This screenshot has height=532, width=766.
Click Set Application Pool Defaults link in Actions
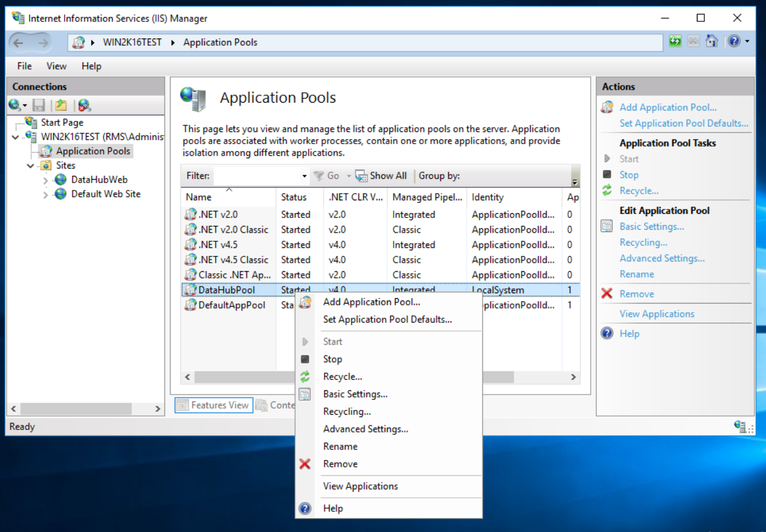pos(683,123)
